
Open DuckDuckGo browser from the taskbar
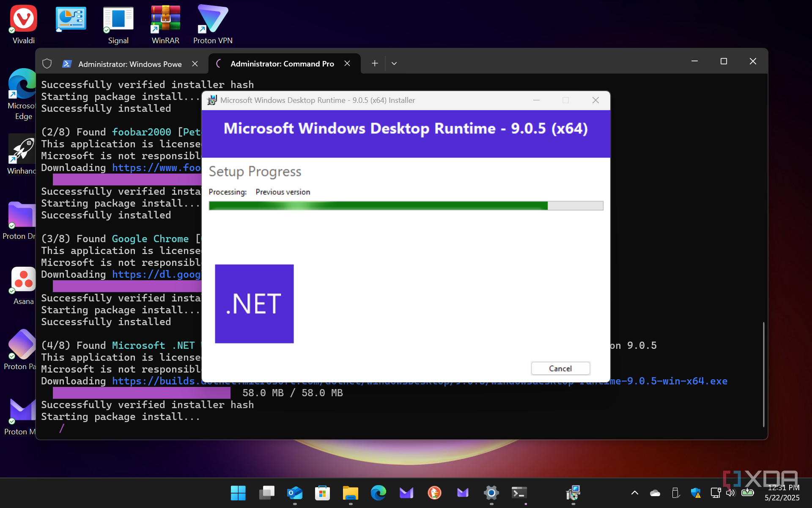click(434, 493)
